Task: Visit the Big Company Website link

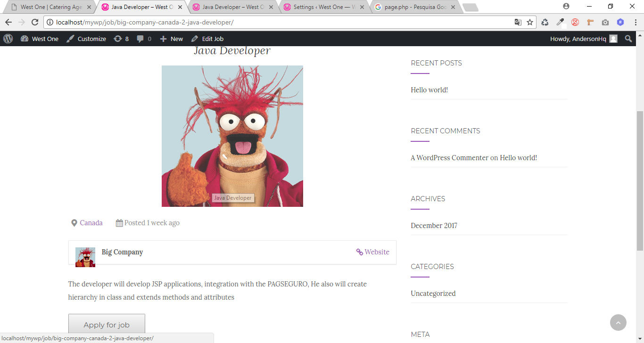Action: tap(377, 252)
